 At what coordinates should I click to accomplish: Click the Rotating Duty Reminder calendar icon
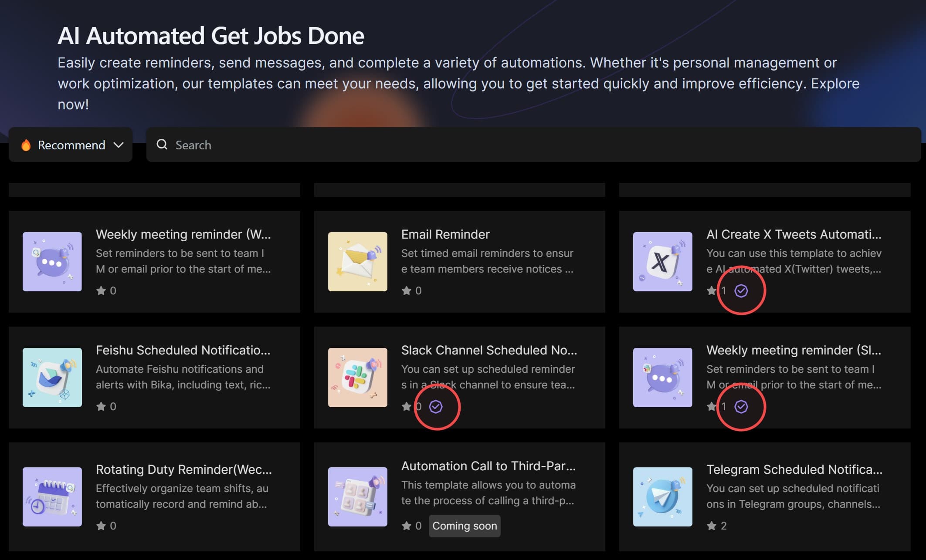point(52,496)
